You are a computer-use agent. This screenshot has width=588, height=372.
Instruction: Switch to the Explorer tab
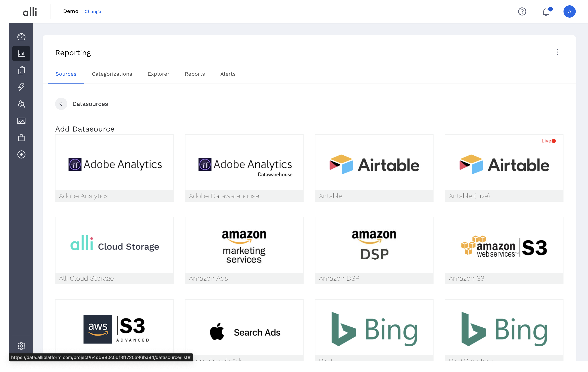click(158, 74)
